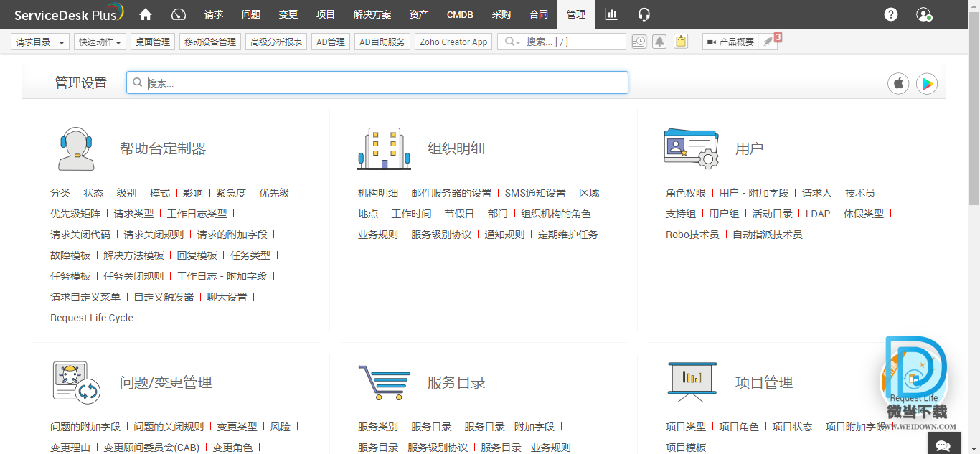Open the yellow notepad icon
The width and height of the screenshot is (980, 454).
(681, 42)
